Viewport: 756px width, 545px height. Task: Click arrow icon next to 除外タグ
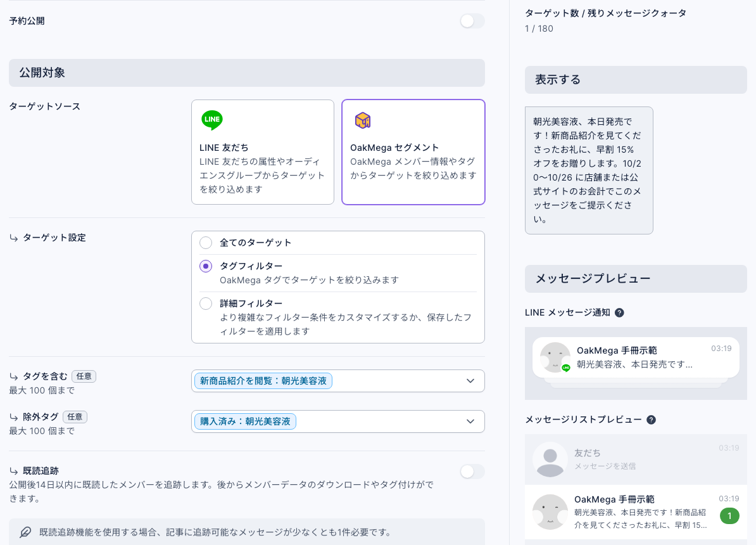point(13,417)
